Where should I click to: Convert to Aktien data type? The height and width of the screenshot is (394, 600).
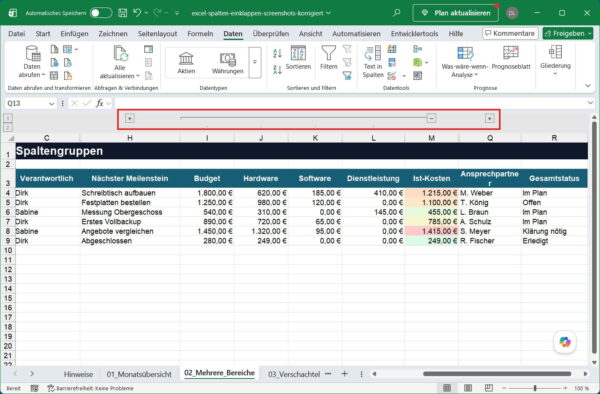(186, 62)
